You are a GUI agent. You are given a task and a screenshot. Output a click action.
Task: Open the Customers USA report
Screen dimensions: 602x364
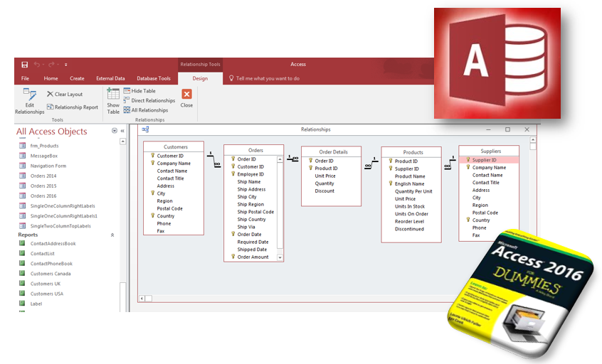(46, 294)
